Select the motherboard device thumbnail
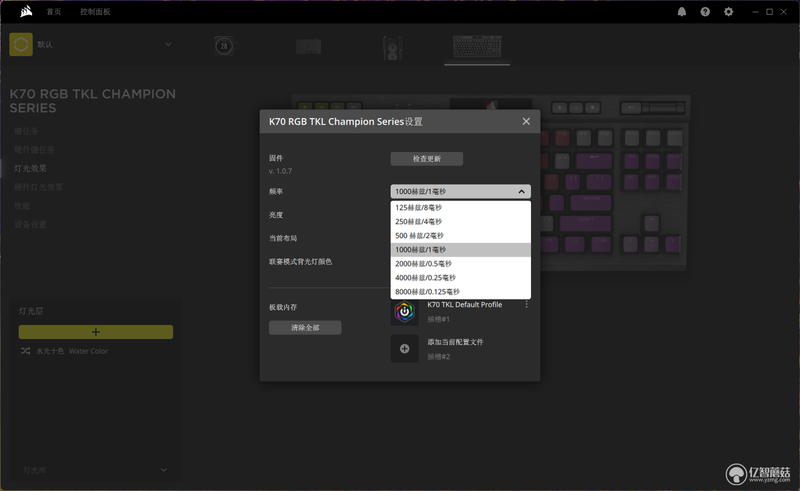The image size is (800, 491). pos(308,46)
